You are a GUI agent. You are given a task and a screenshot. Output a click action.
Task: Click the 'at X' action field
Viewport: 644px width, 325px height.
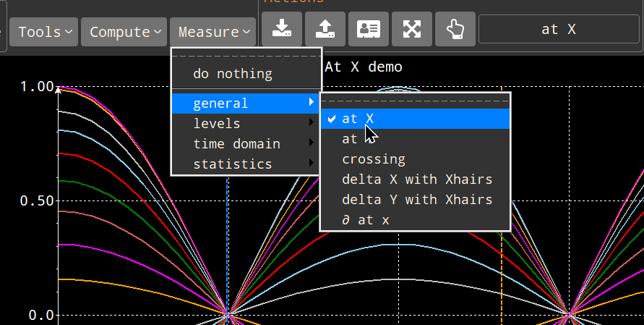pos(559,30)
